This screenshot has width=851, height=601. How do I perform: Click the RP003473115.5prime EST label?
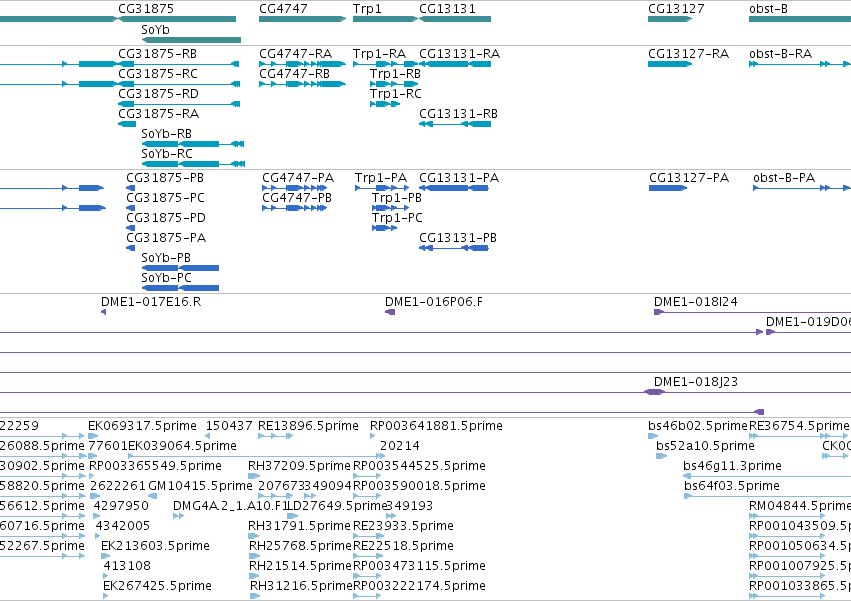click(x=420, y=566)
